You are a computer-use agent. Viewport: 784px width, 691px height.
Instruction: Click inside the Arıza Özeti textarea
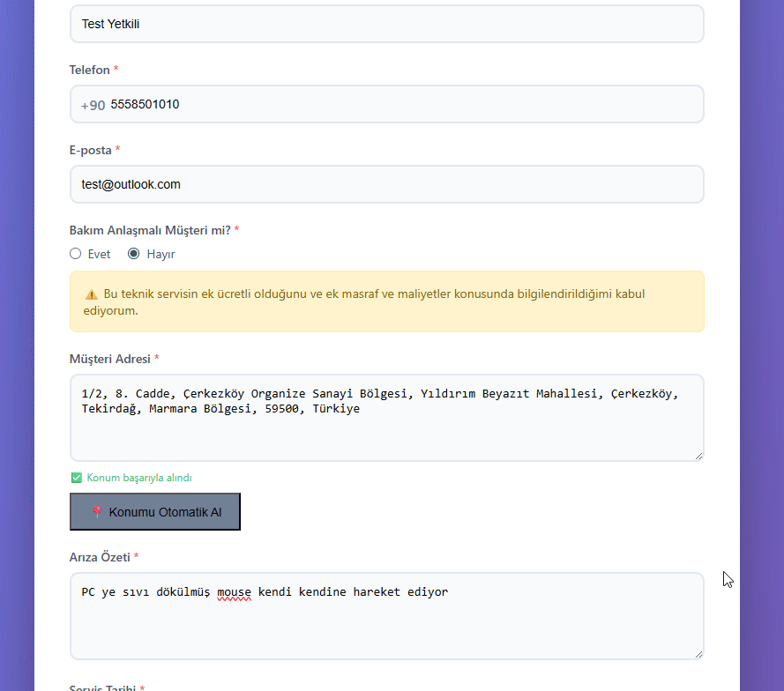pos(386,626)
